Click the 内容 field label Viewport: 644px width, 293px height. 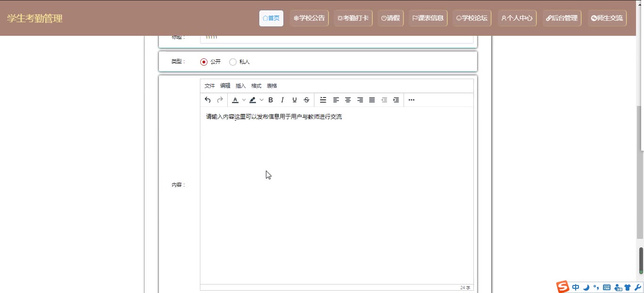178,185
